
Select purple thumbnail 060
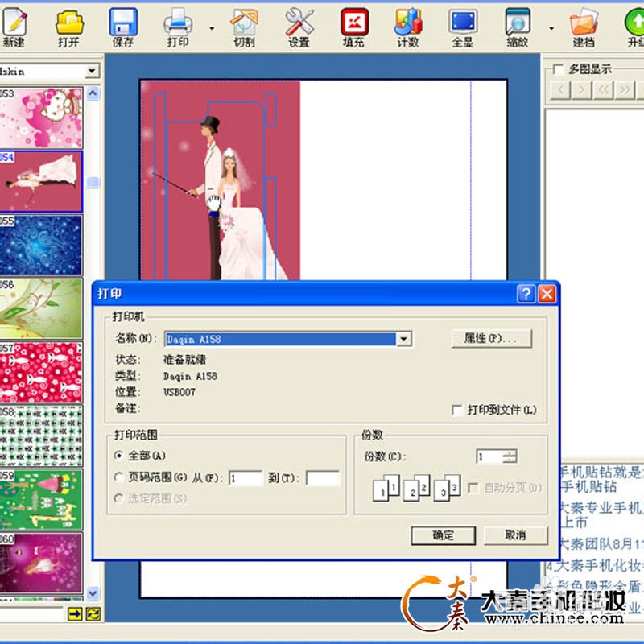click(x=41, y=563)
